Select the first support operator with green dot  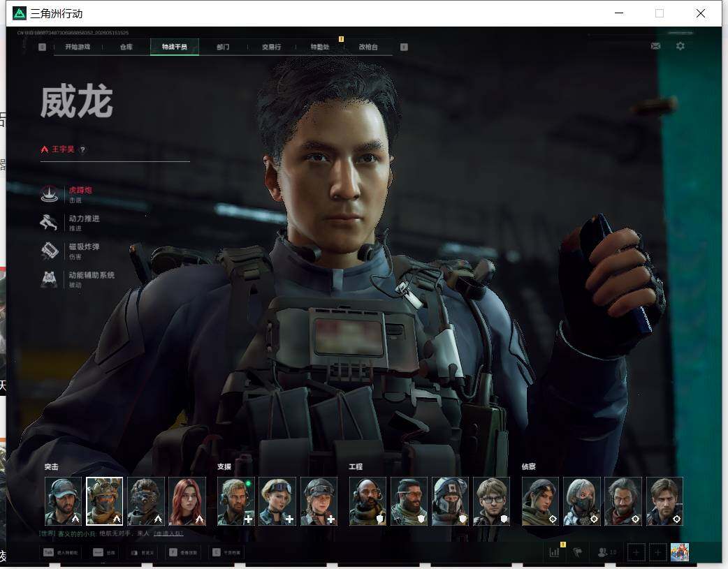236,501
